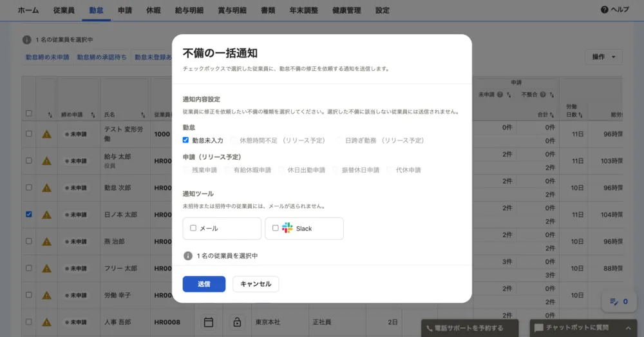
Task: Click the 電話サポートを予約する button
Action: pos(470,328)
